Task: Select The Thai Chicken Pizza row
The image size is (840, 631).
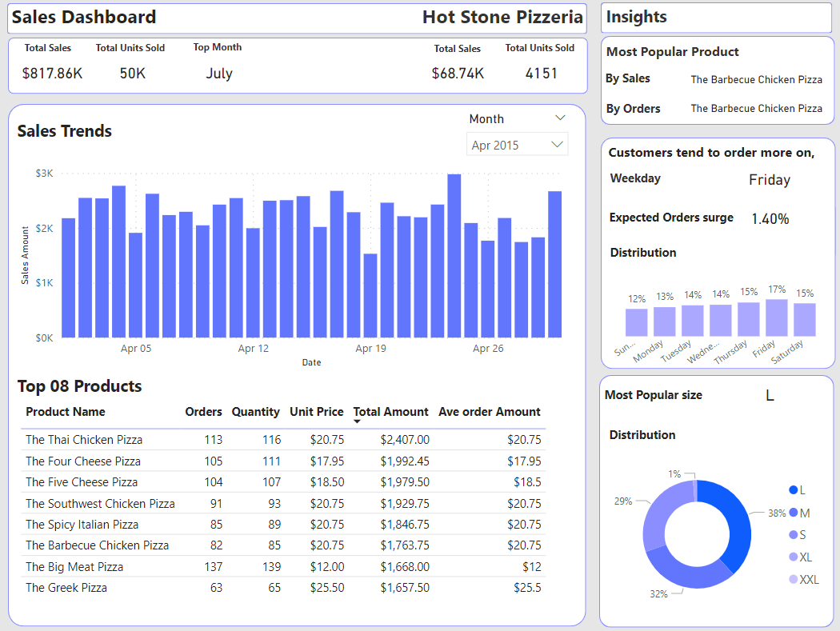Action: [x=283, y=440]
